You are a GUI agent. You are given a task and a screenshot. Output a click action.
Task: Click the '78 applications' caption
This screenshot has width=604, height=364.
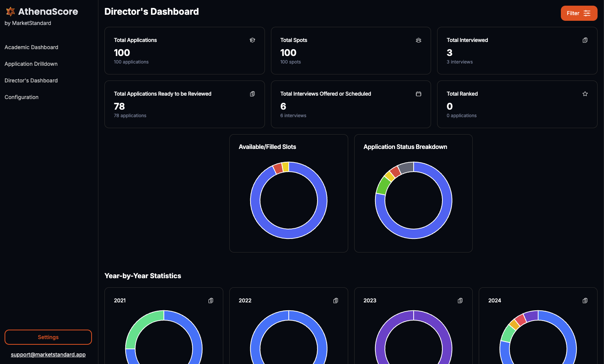click(x=130, y=116)
